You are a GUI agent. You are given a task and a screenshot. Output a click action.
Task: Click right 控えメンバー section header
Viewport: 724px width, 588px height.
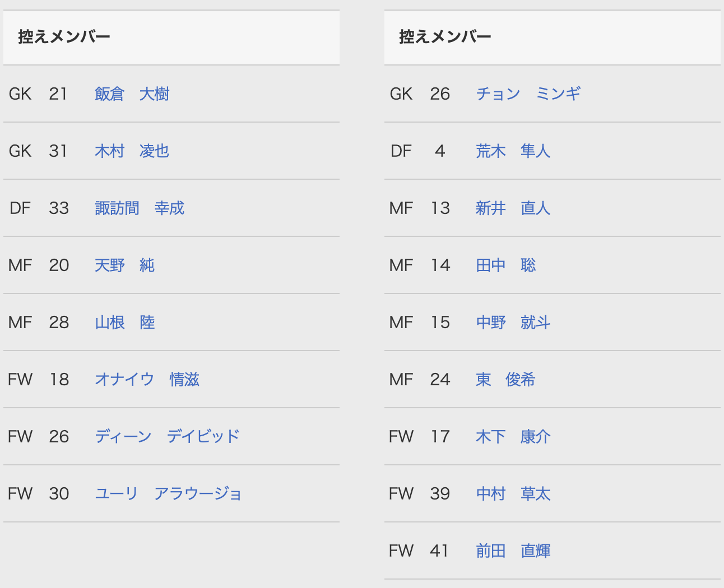coord(445,37)
